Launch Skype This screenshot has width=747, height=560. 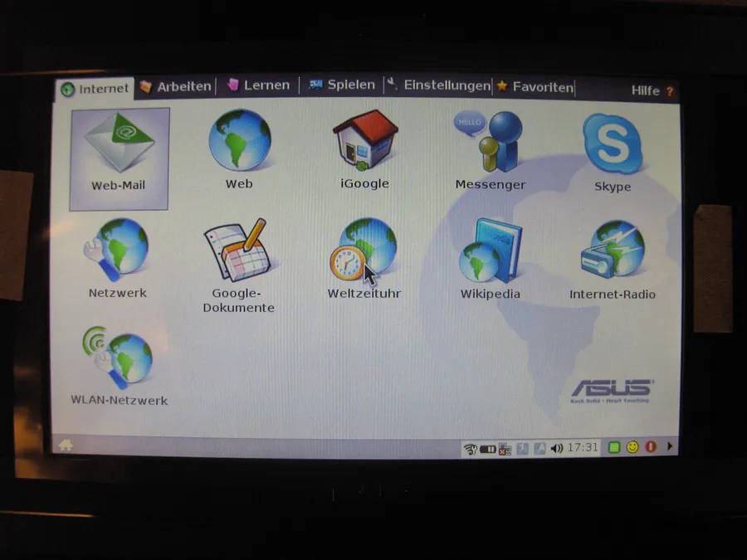(x=613, y=144)
